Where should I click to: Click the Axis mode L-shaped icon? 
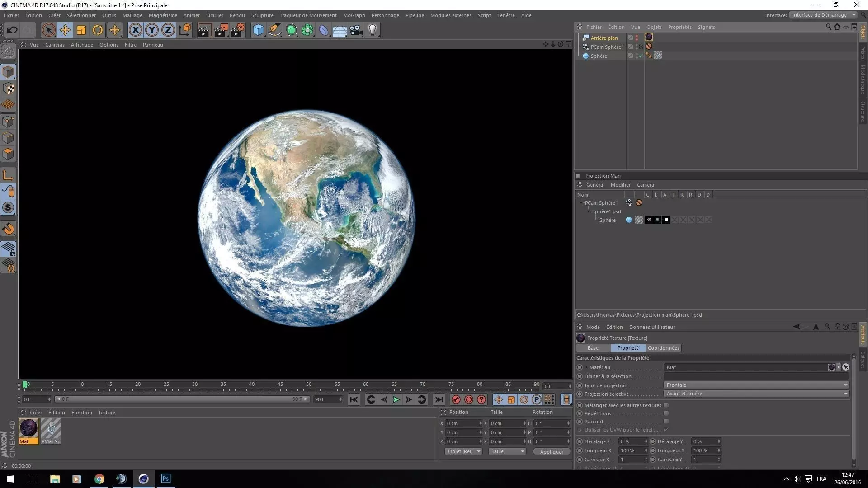pos(8,175)
